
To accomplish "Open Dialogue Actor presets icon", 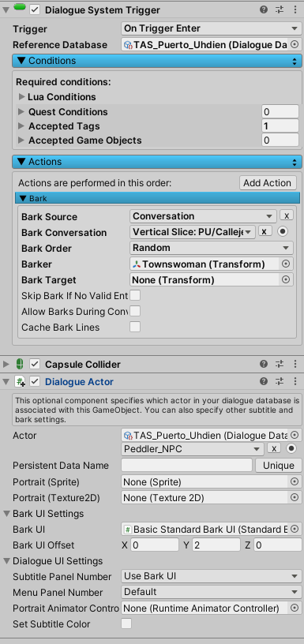I will pos(280,381).
